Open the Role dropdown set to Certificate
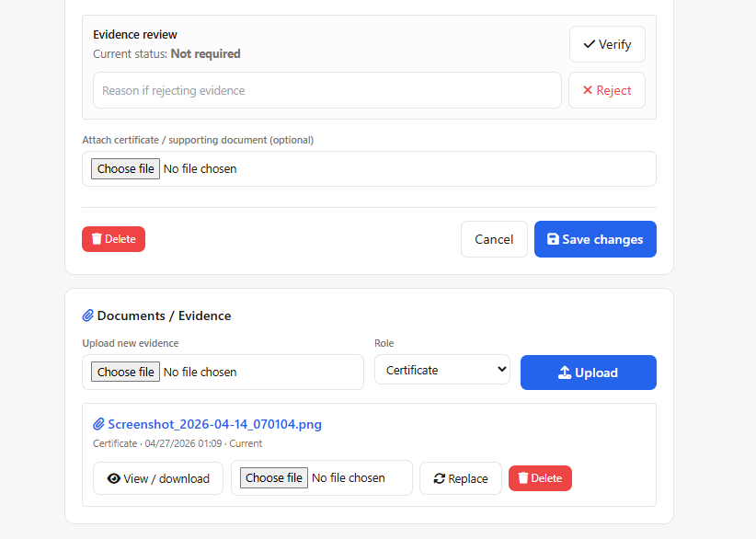 coord(442,370)
